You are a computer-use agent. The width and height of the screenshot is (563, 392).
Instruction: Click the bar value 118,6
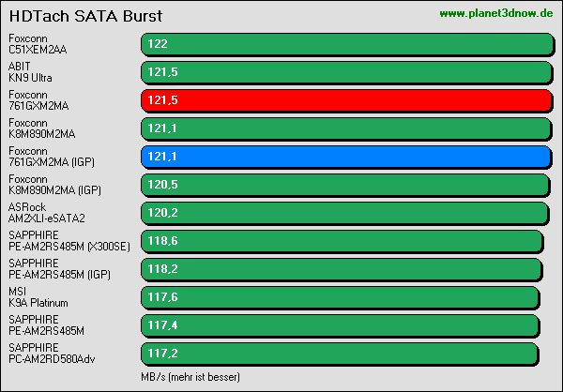[162, 241]
